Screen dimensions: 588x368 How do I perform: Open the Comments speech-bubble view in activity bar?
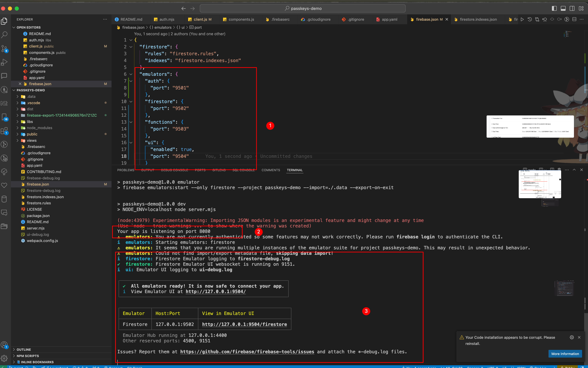[x=4, y=76]
